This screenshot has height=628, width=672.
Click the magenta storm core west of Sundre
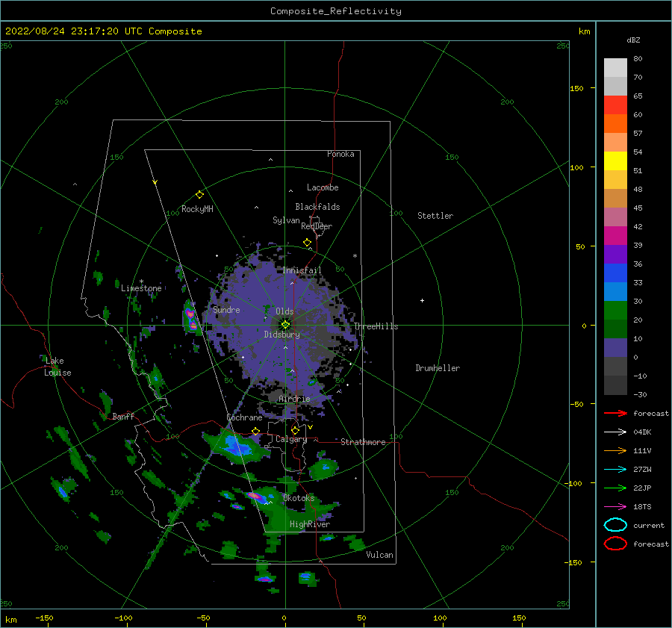[191, 320]
